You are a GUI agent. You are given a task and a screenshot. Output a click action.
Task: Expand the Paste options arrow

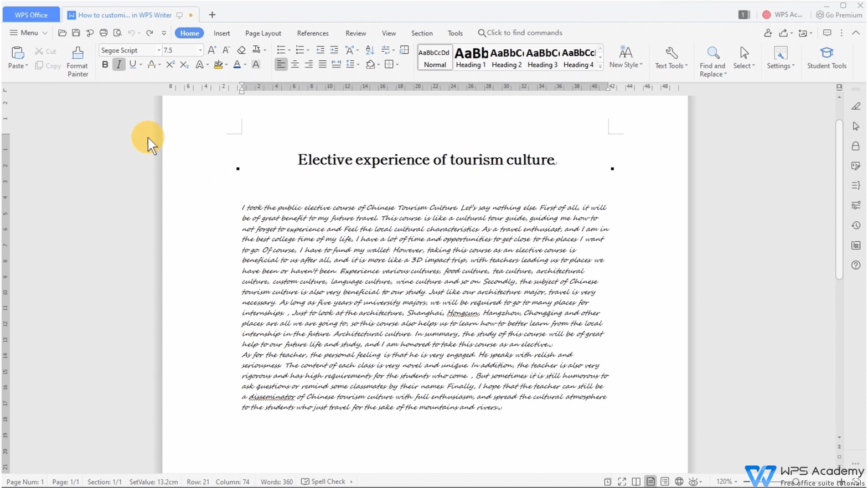pyautogui.click(x=26, y=66)
